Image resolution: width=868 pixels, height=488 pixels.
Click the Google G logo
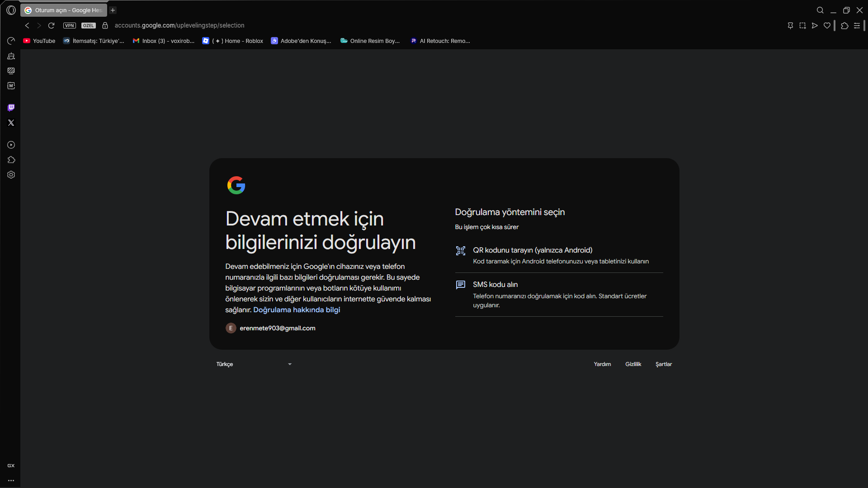pos(236,185)
